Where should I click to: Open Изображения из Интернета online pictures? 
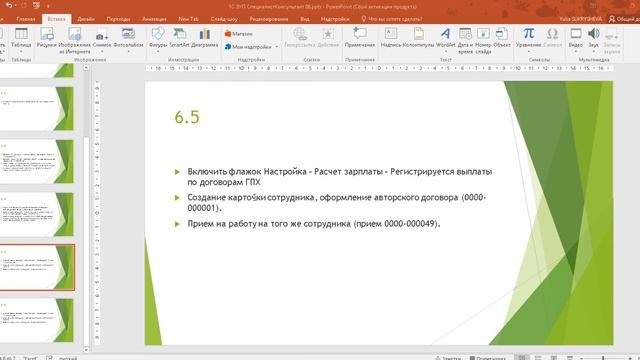click(x=75, y=40)
